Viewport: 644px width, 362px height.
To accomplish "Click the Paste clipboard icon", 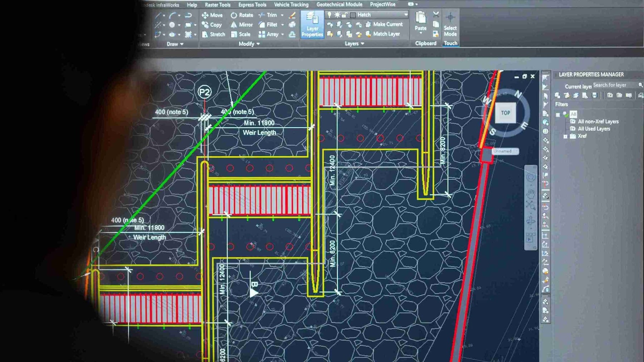I will coord(420,21).
